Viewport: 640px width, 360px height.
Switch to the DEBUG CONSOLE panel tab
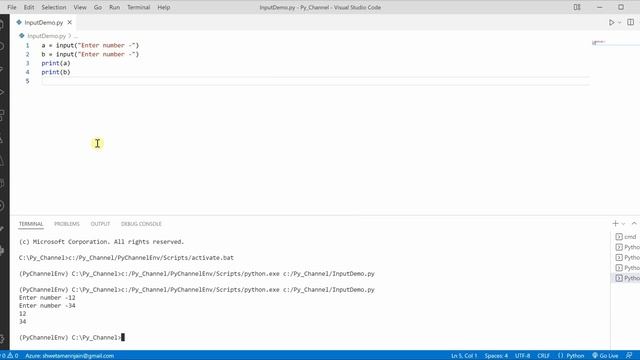tap(141, 224)
